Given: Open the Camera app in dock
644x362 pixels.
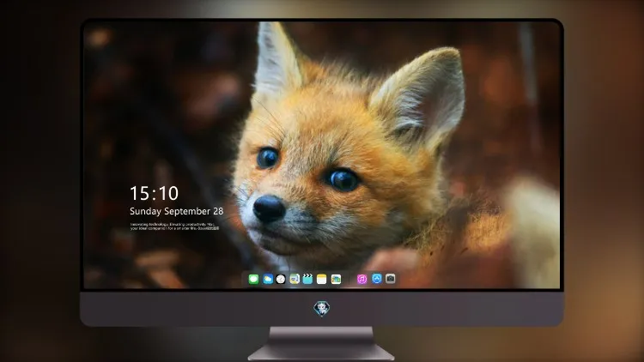Looking at the screenshot, I should click(391, 279).
